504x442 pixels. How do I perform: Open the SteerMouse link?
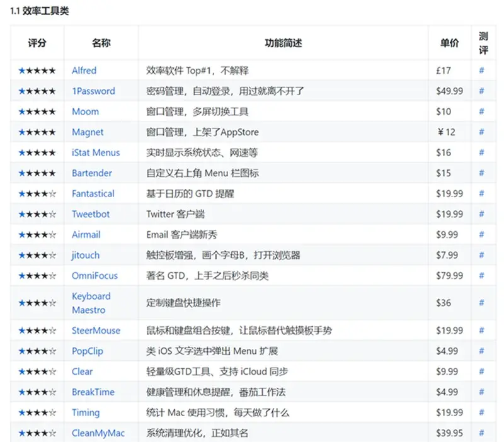click(96, 331)
